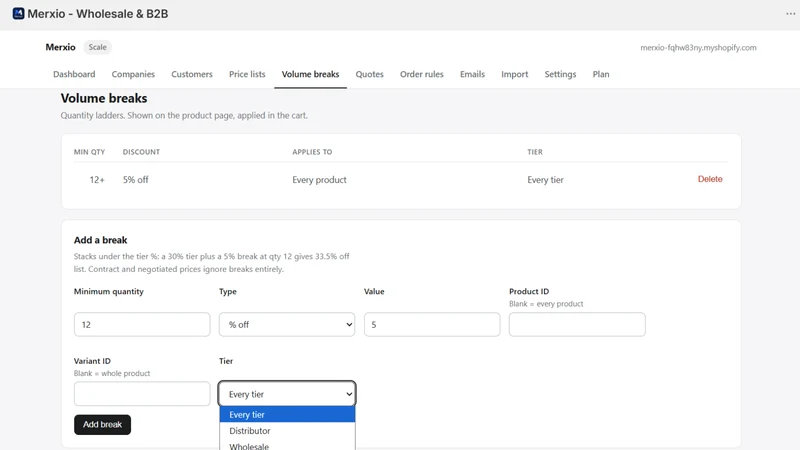Choose Every tier option in dropdown list
This screenshot has height=450, width=800.
click(287, 414)
